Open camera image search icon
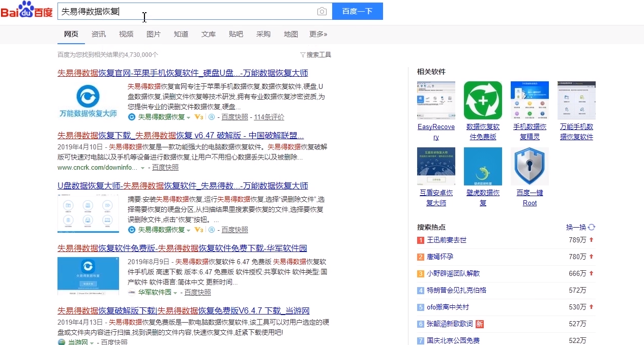Viewport: 644px width, 345px height. (x=321, y=11)
